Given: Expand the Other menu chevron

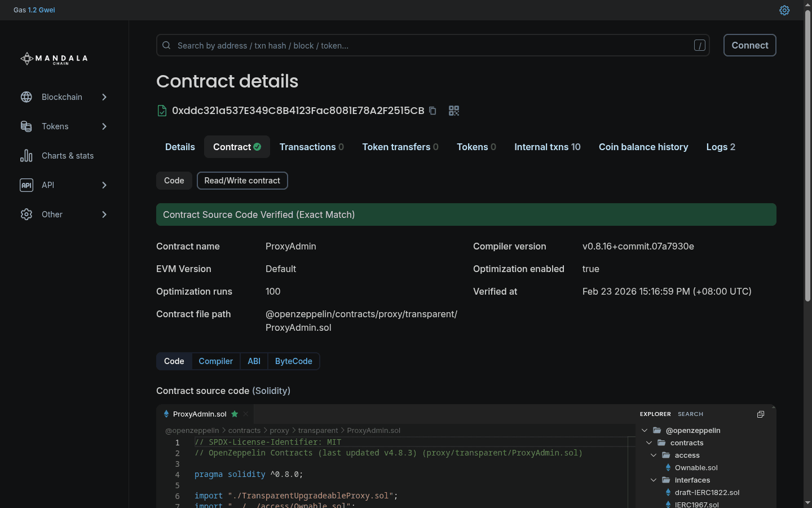Looking at the screenshot, I should pos(104,214).
